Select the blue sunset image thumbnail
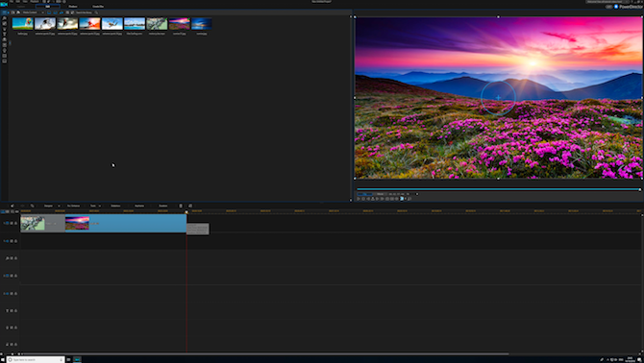 tap(202, 23)
